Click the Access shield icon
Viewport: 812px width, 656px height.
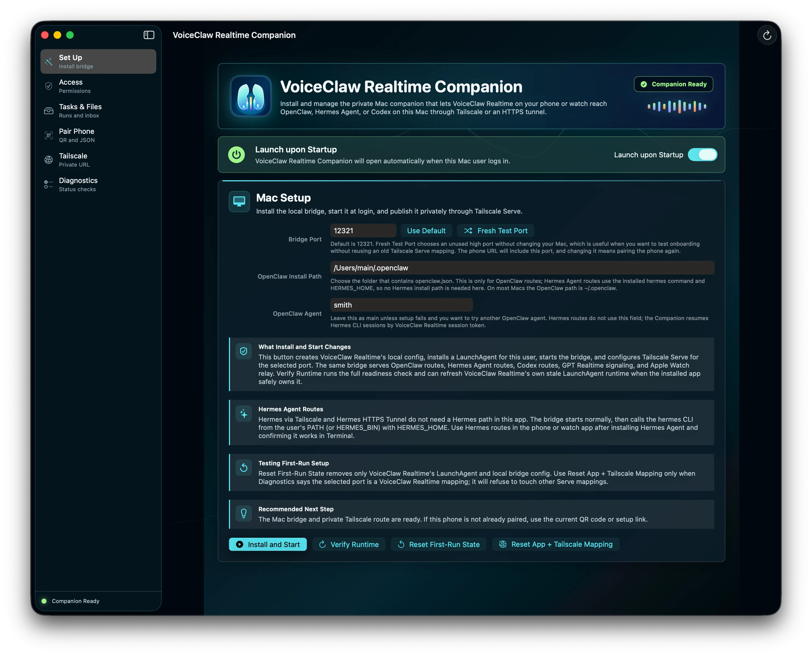(x=49, y=86)
